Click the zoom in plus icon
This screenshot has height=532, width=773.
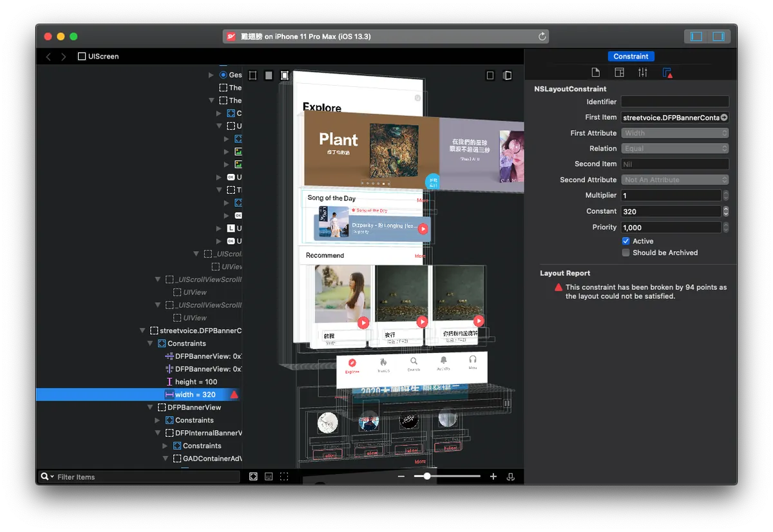tap(493, 477)
